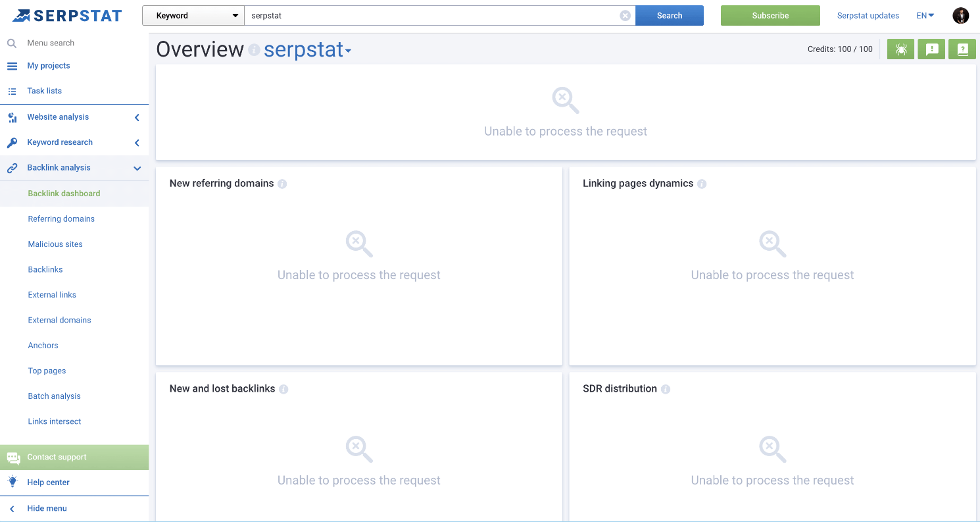980x522 pixels.
Task: Click the Backlink analysis chain icon
Action: (x=12, y=168)
